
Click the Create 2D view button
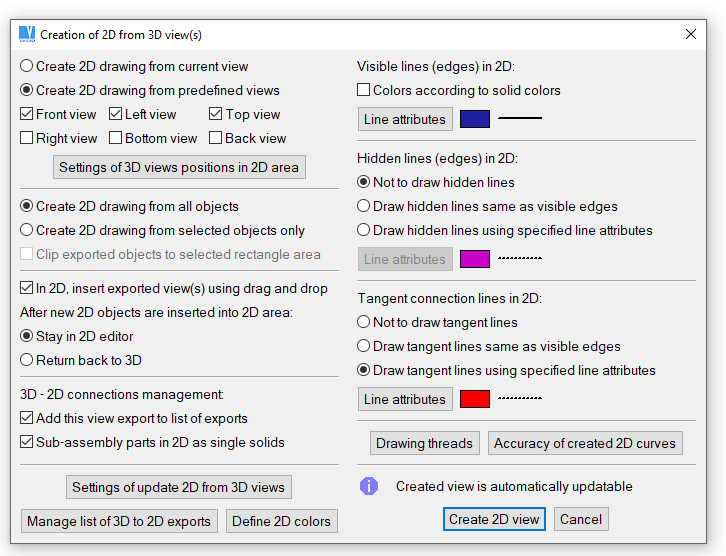494,519
